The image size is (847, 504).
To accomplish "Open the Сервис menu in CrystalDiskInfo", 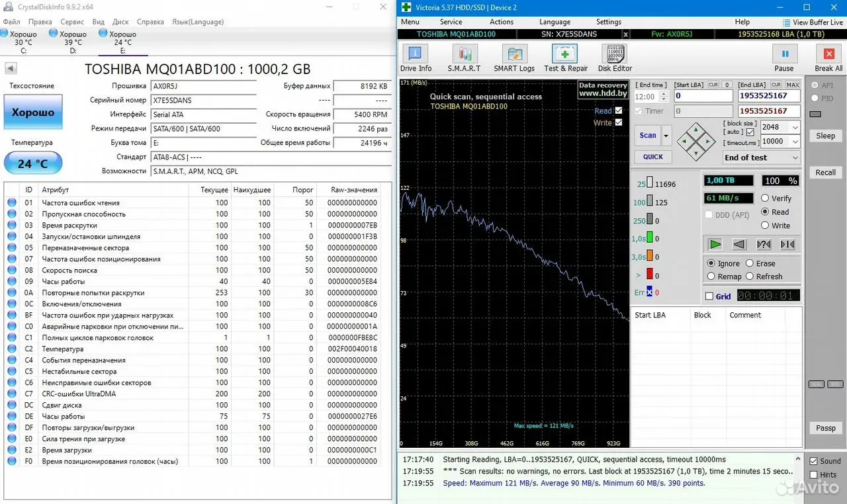I will [x=72, y=22].
